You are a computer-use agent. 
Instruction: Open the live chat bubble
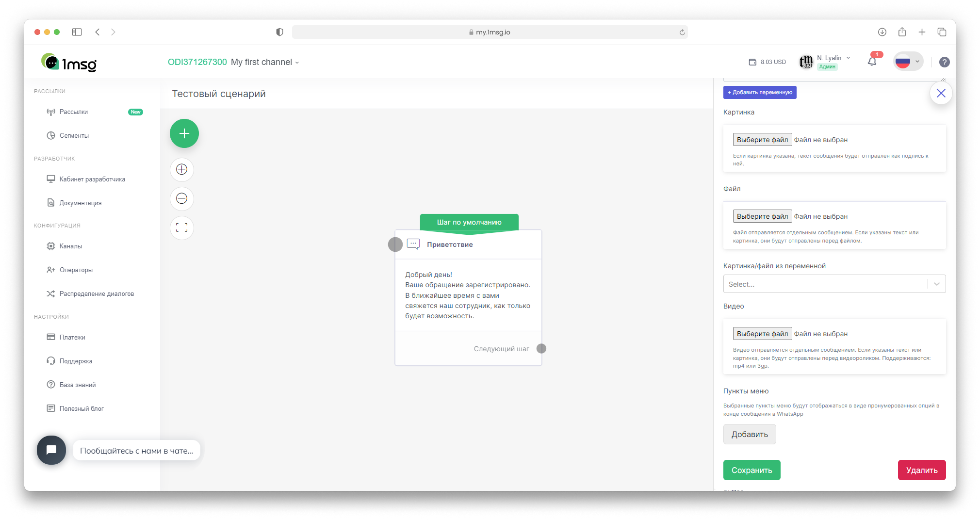coord(51,450)
